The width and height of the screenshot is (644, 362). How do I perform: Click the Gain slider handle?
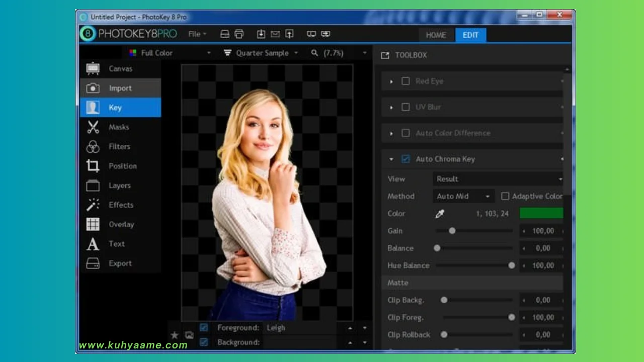452,231
